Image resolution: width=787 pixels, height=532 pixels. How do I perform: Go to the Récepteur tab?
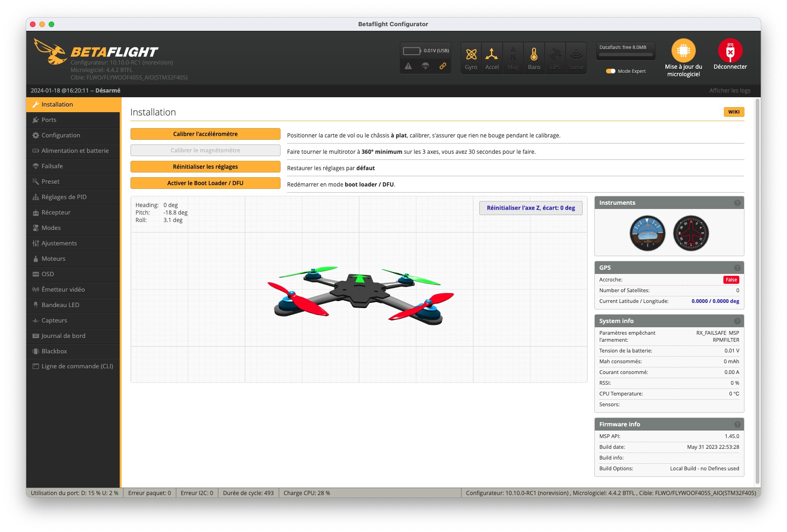pos(73,213)
